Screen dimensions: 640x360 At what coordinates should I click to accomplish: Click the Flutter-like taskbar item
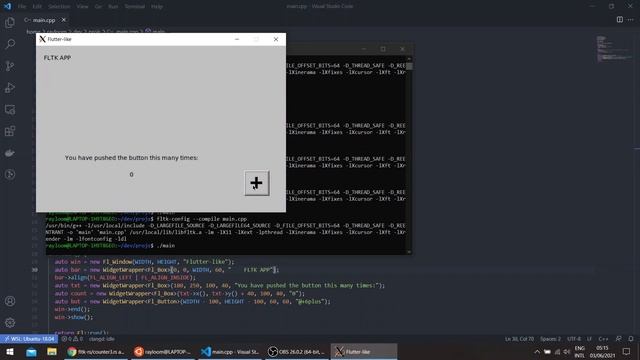364,351
